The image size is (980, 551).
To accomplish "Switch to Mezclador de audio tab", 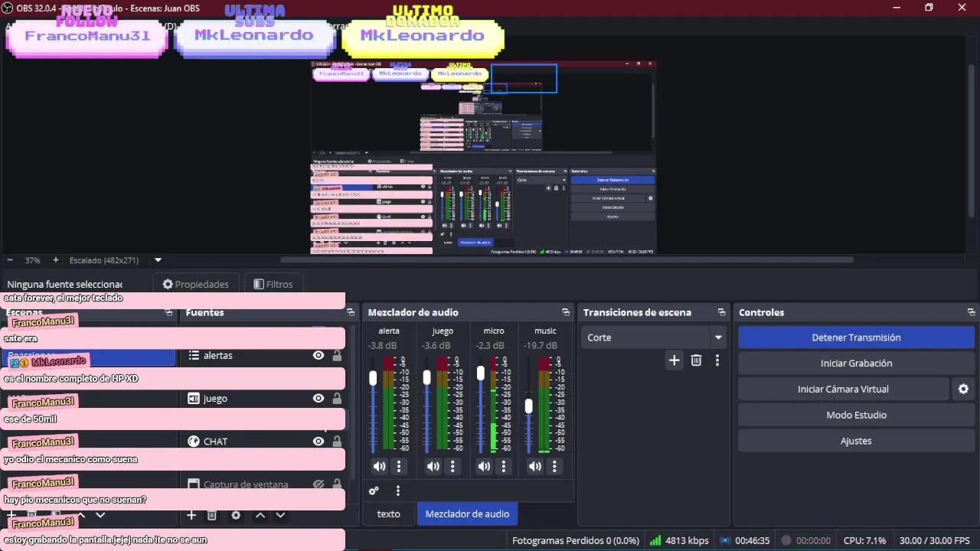I will click(467, 514).
